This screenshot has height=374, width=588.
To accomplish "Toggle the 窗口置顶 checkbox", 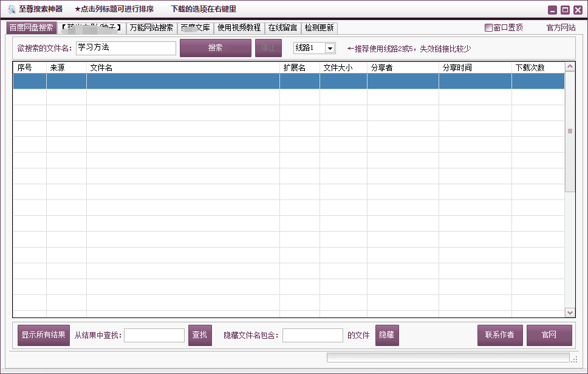I will [x=488, y=27].
